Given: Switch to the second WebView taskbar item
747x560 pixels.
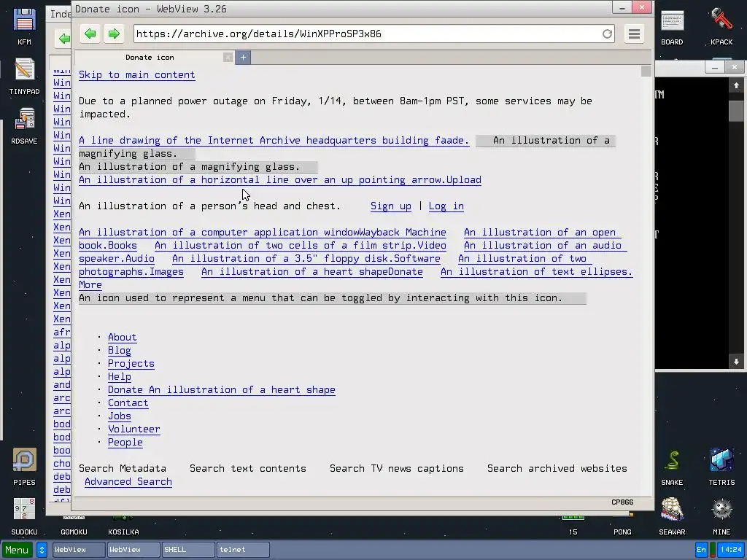Looking at the screenshot, I should 133,550.
